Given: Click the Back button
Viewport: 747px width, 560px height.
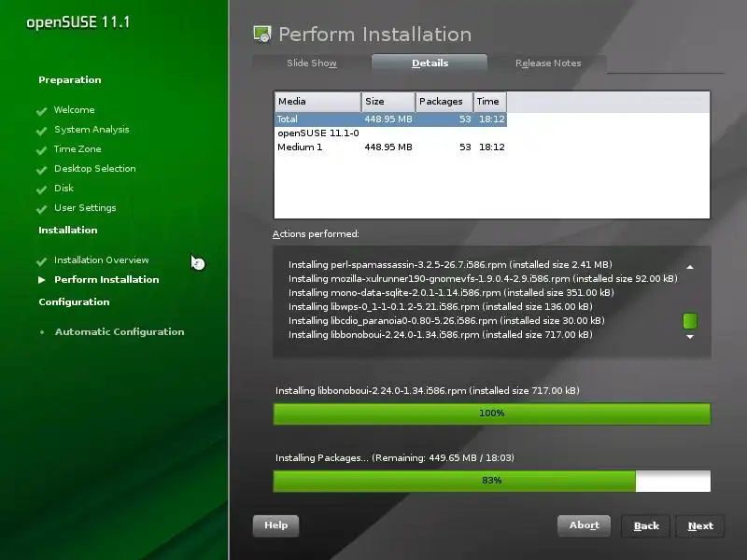Looking at the screenshot, I should (646, 525).
